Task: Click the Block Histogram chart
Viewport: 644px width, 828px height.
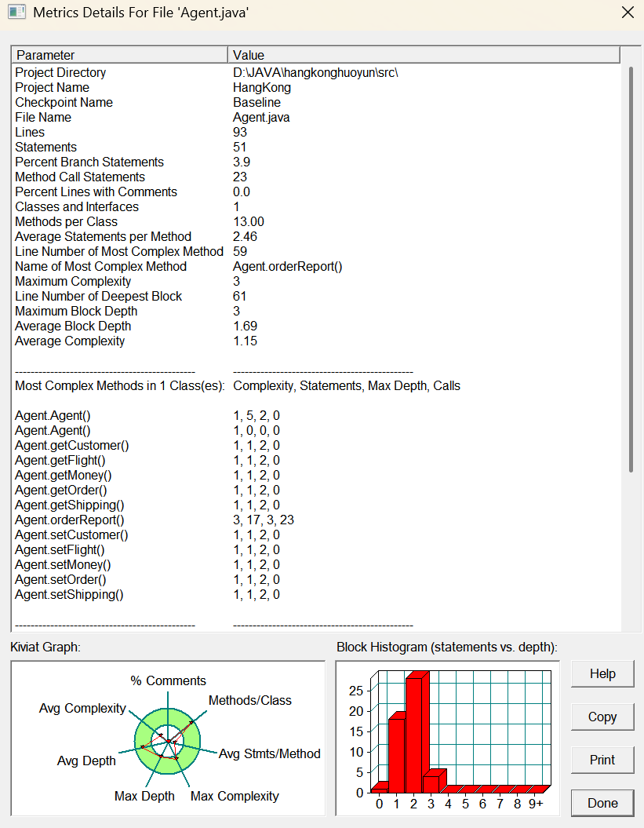Action: click(448, 739)
